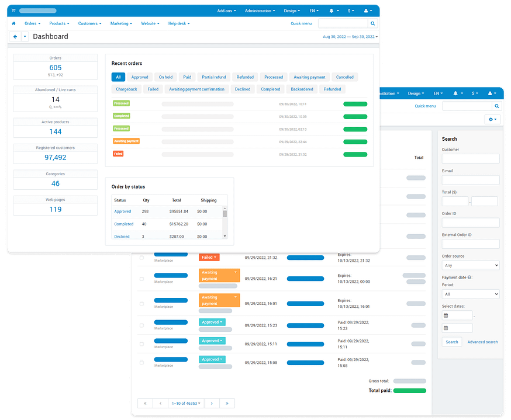Image resolution: width=511 pixels, height=420 pixels.
Task: Tick checkbox for the 16:21 awaiting payment order
Action: coord(141,279)
